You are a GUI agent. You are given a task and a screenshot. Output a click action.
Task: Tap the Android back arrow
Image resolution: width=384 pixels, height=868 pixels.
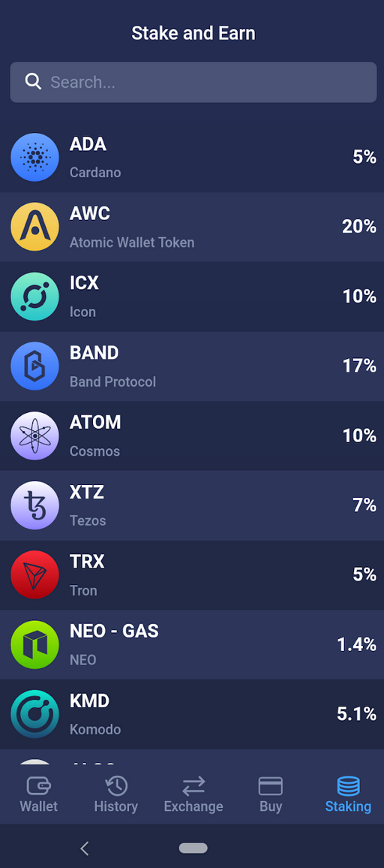click(85, 848)
